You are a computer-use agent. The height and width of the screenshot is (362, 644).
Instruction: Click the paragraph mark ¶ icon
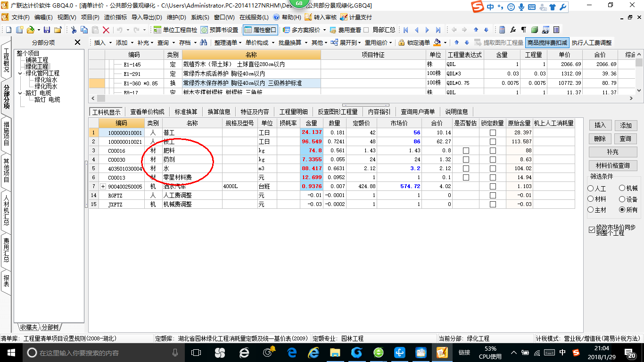tap(524, 30)
